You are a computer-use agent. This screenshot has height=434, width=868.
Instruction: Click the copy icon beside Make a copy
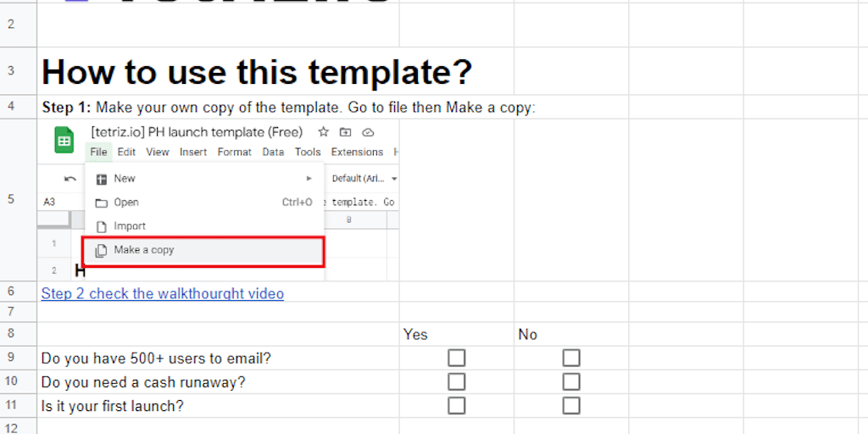(x=101, y=251)
